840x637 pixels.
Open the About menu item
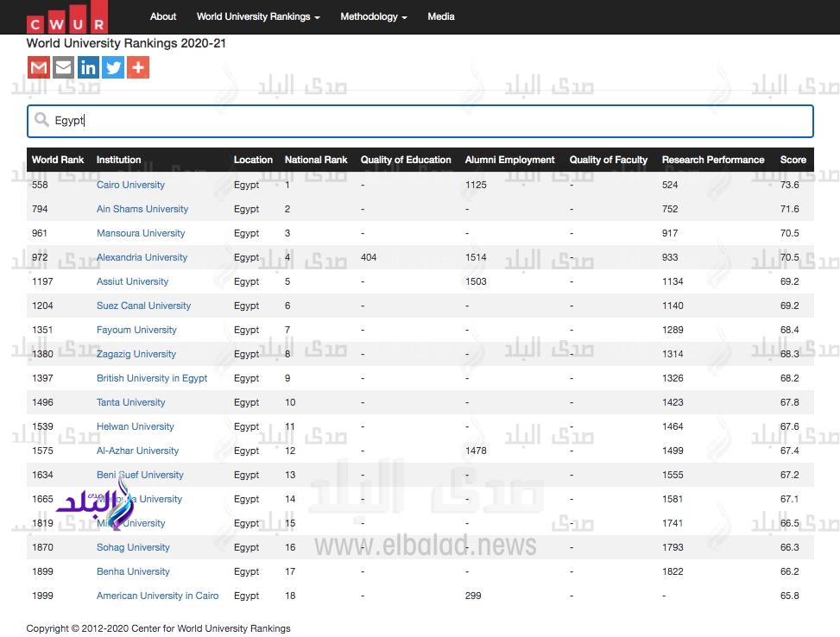tap(163, 16)
